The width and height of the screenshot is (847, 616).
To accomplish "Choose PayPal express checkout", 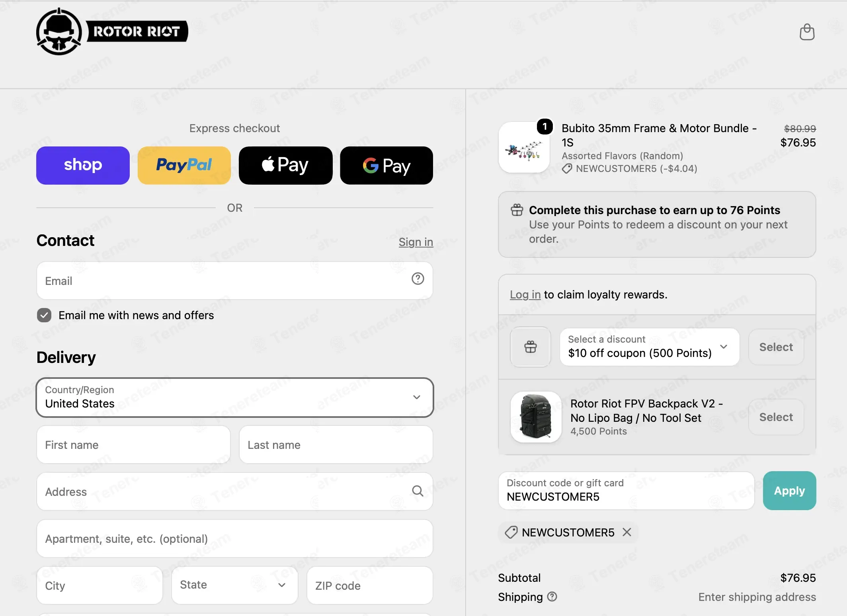I will tap(184, 165).
